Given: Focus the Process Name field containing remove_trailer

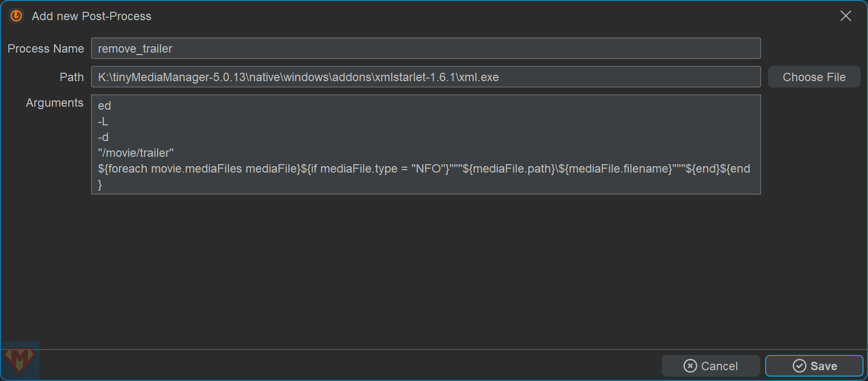Looking at the screenshot, I should tap(426, 48).
